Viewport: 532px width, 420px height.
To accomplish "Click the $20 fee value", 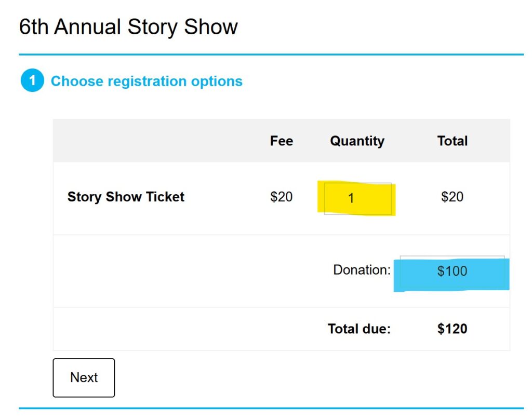I will click(281, 197).
